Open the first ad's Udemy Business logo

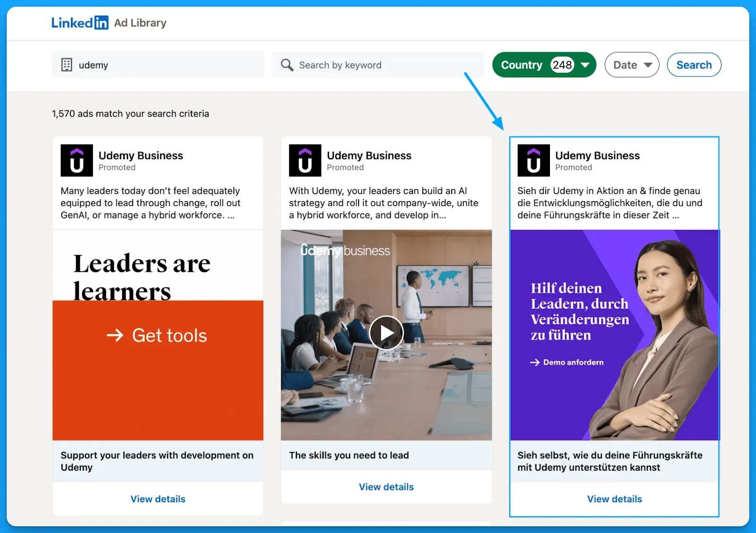click(x=77, y=161)
